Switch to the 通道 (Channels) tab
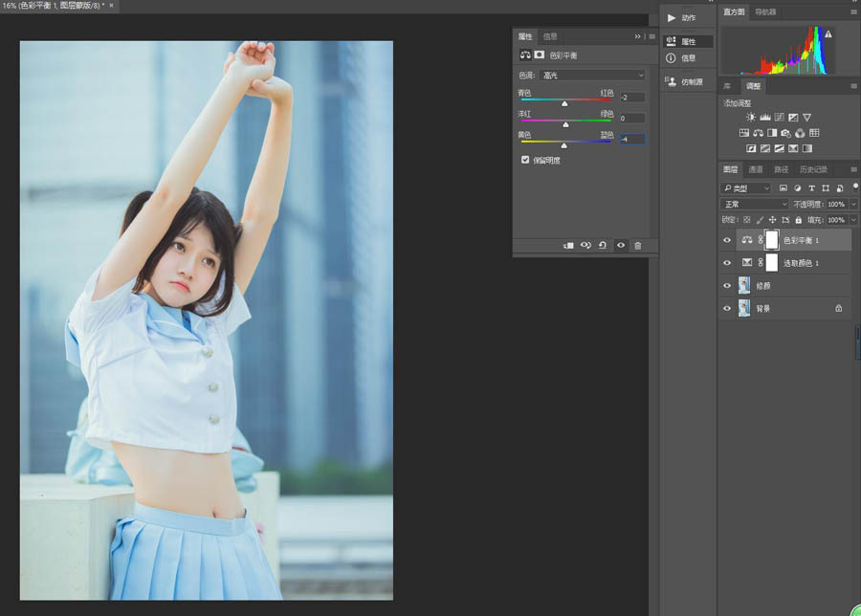The height and width of the screenshot is (616, 861). point(756,169)
